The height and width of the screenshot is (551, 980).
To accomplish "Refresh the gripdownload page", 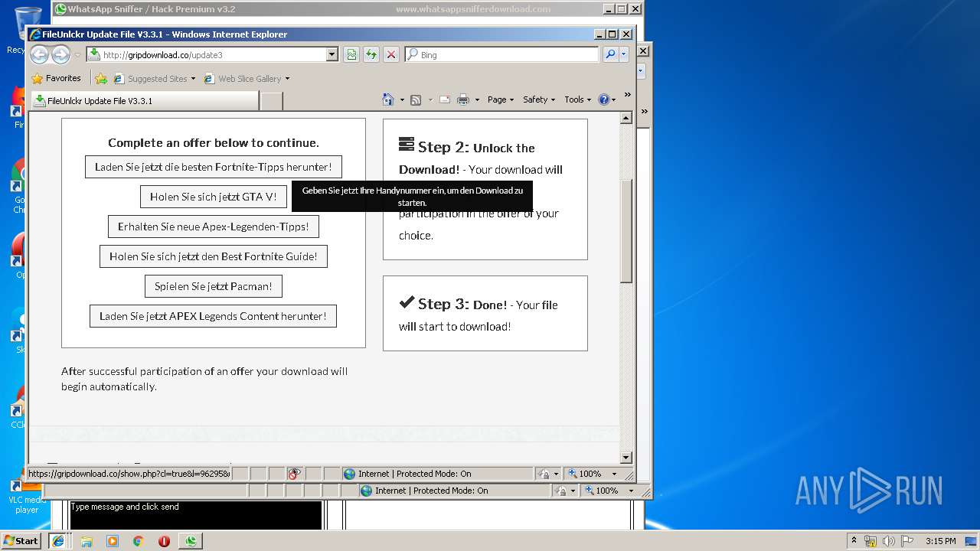I will point(371,54).
